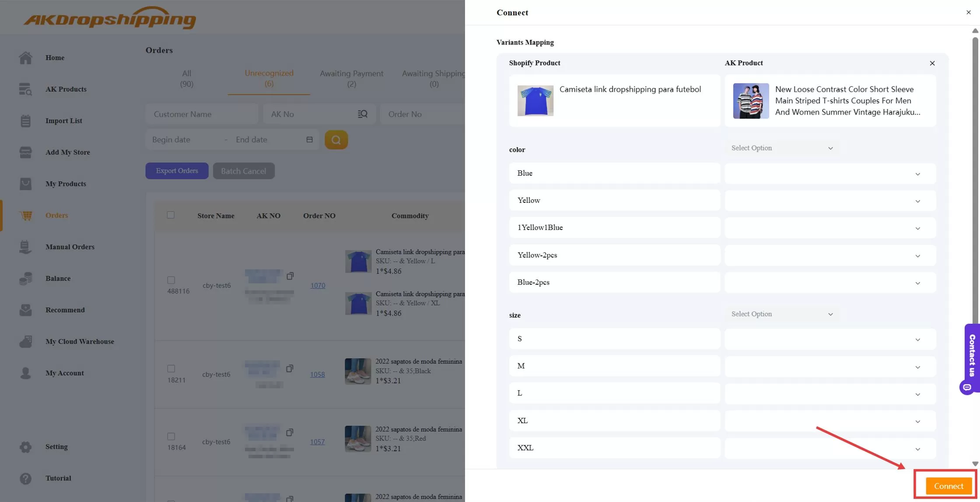
Task: Click the Export Orders button
Action: (177, 171)
